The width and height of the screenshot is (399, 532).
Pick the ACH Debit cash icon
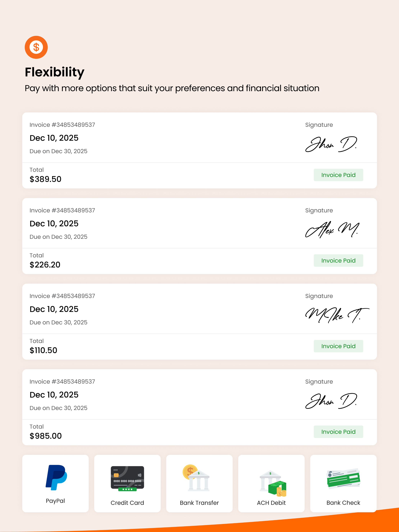click(273, 483)
